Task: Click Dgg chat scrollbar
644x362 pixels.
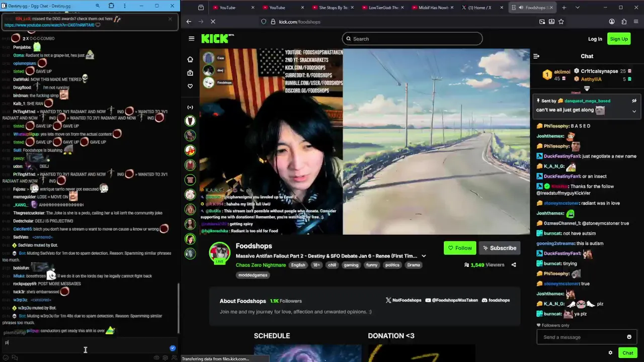Action: 179,308
